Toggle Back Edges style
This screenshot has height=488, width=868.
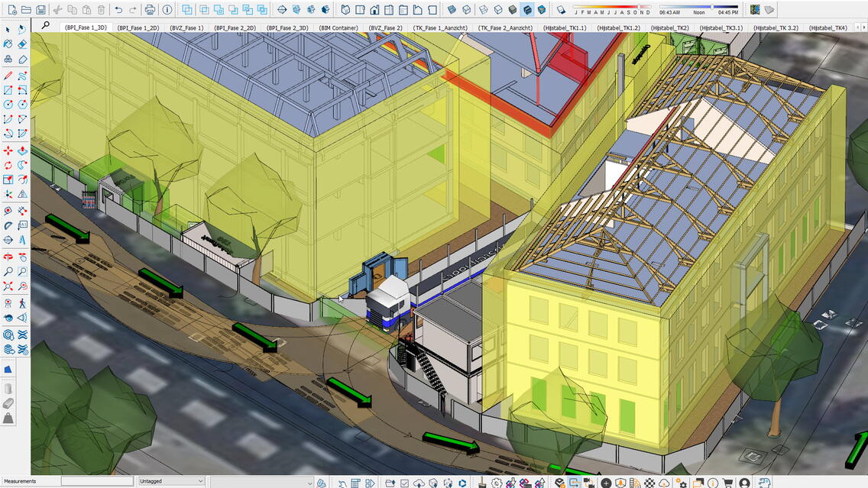pos(466,10)
